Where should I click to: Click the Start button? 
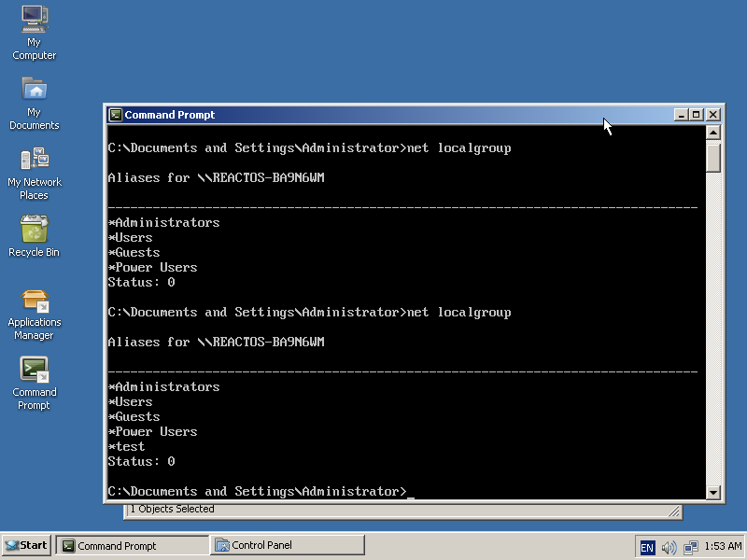(26, 546)
